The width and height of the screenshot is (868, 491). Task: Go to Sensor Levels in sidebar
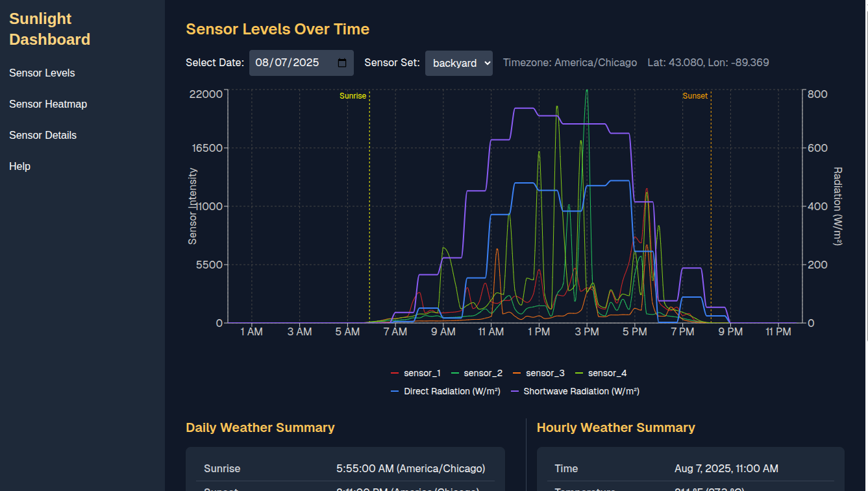pos(42,73)
